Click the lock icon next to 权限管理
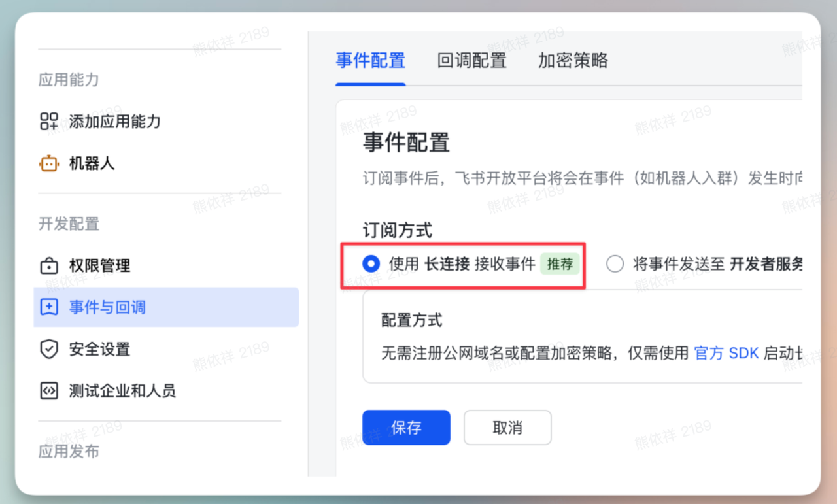The image size is (837, 504). click(49, 265)
